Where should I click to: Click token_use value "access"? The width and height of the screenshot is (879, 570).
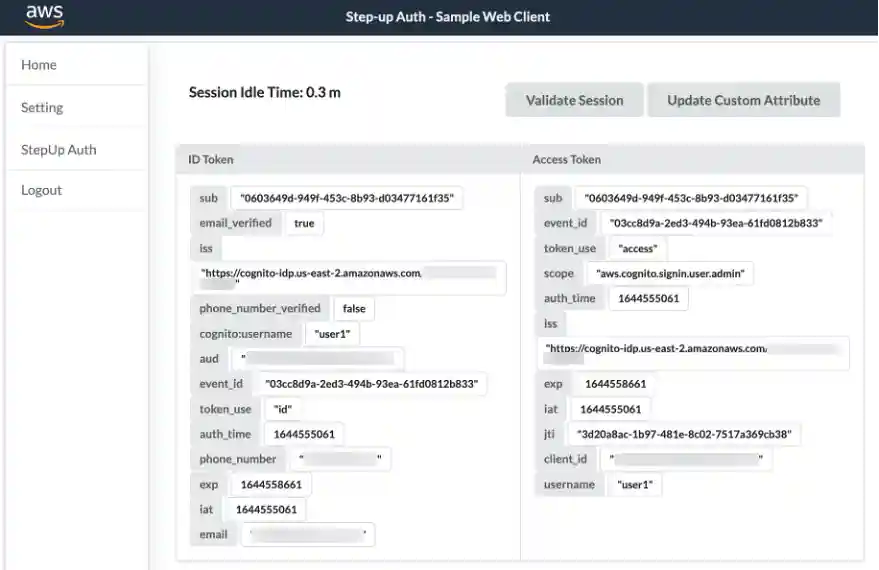coord(637,248)
